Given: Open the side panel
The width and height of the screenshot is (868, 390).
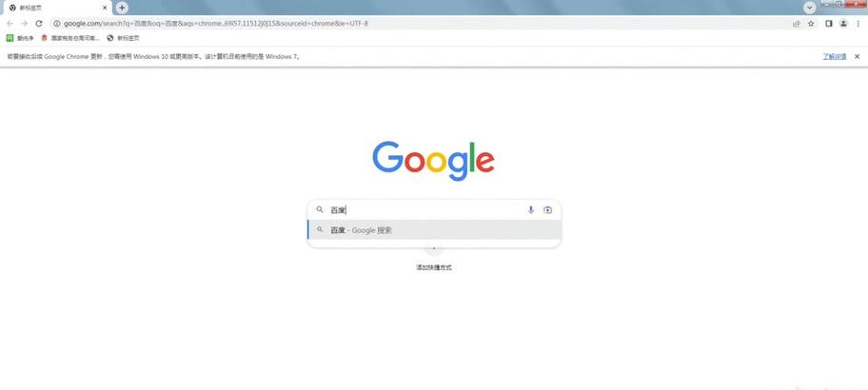Looking at the screenshot, I should (829, 23).
